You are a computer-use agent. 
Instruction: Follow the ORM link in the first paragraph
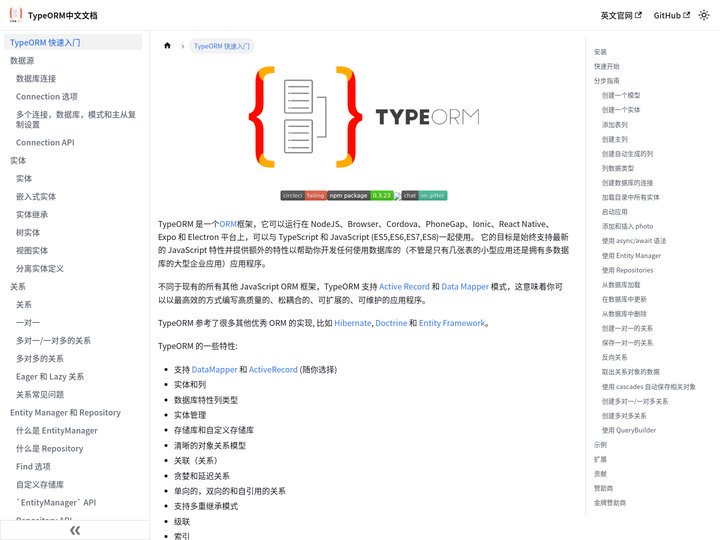tap(228, 224)
